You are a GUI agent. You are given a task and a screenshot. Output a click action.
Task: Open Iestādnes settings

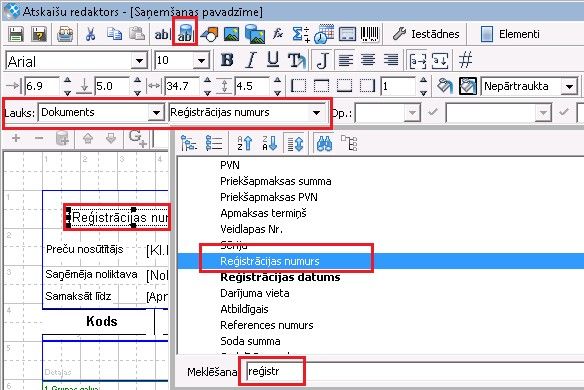[x=426, y=34]
